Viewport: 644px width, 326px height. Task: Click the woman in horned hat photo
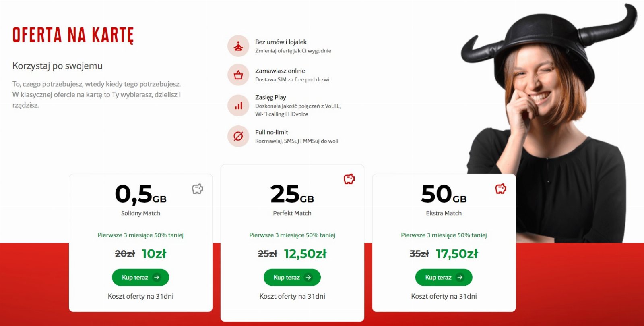click(551, 121)
